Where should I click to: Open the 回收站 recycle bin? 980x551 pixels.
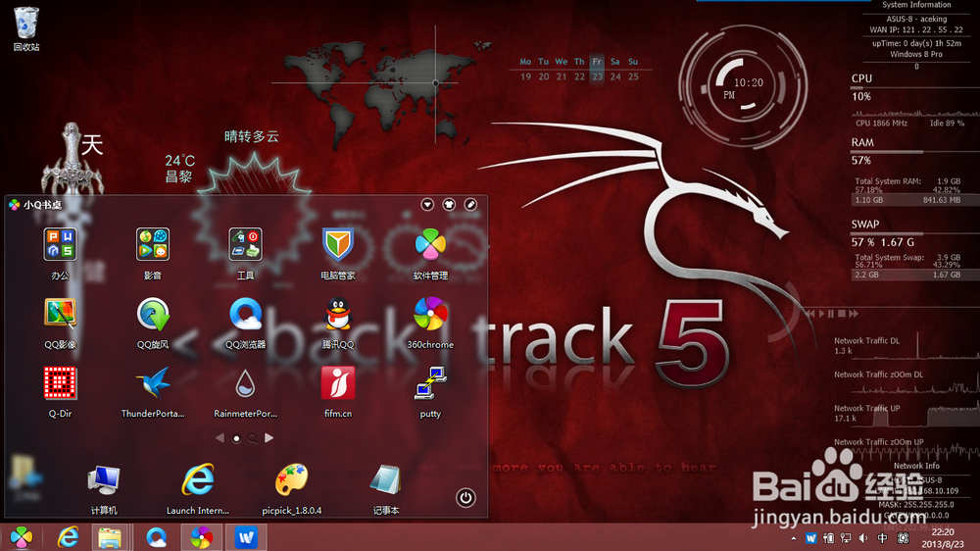[x=26, y=24]
